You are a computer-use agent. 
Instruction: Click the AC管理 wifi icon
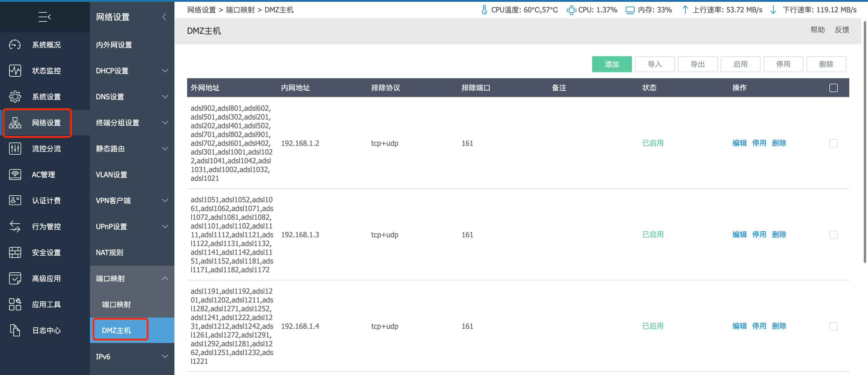(x=15, y=175)
